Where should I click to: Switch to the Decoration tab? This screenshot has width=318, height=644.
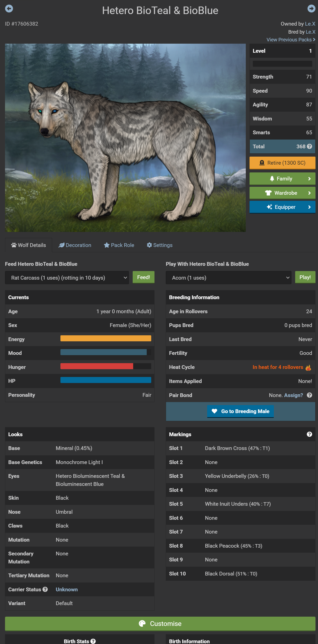coord(75,245)
